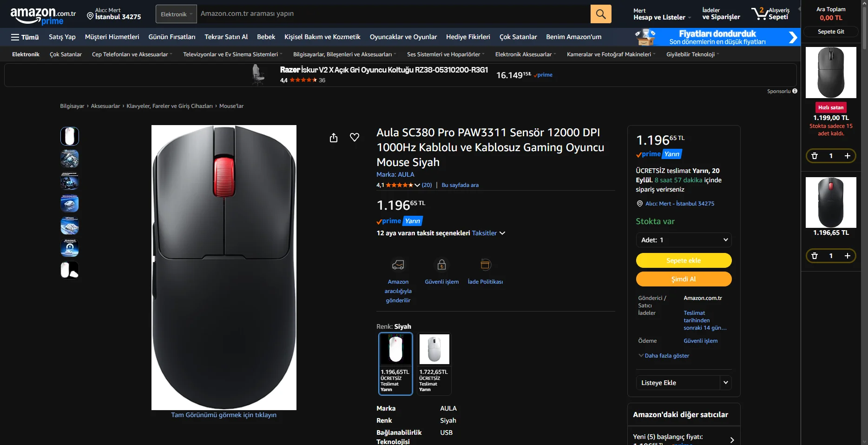
Task: Open Cep Telefonları ve Aksesuarlar submenu
Action: 132,54
